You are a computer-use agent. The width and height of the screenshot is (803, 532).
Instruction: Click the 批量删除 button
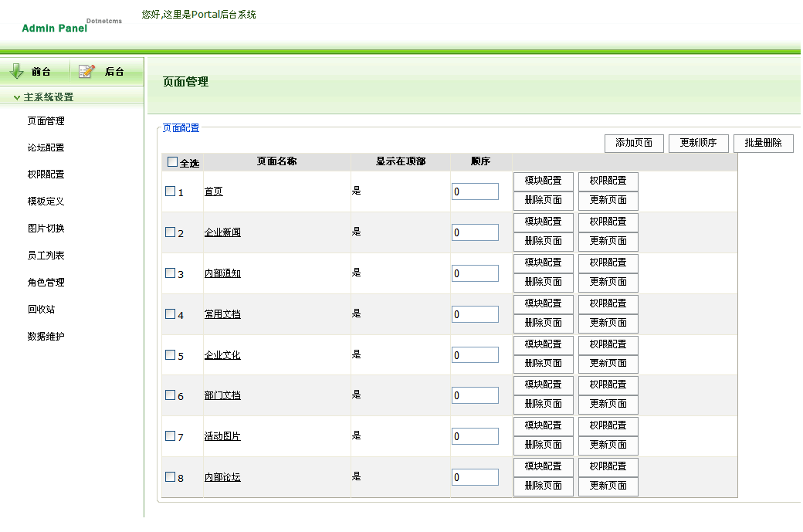click(763, 144)
